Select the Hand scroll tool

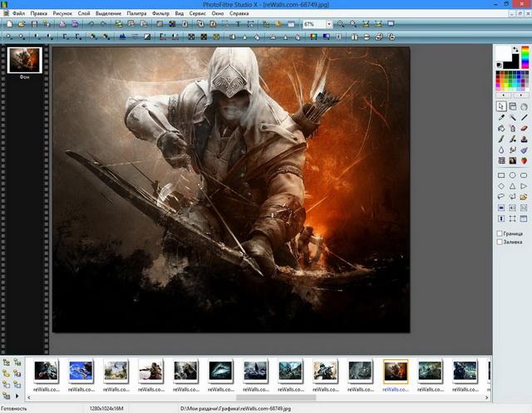pyautogui.click(x=524, y=106)
